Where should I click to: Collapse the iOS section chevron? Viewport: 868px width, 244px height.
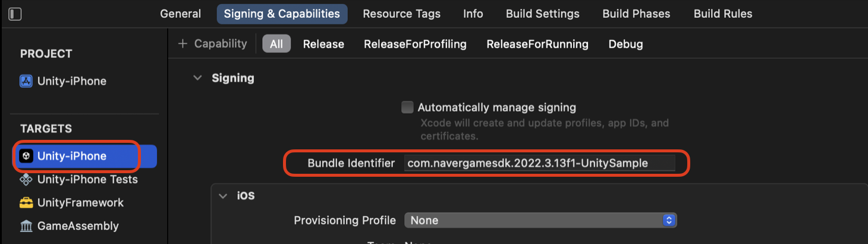[x=223, y=195]
